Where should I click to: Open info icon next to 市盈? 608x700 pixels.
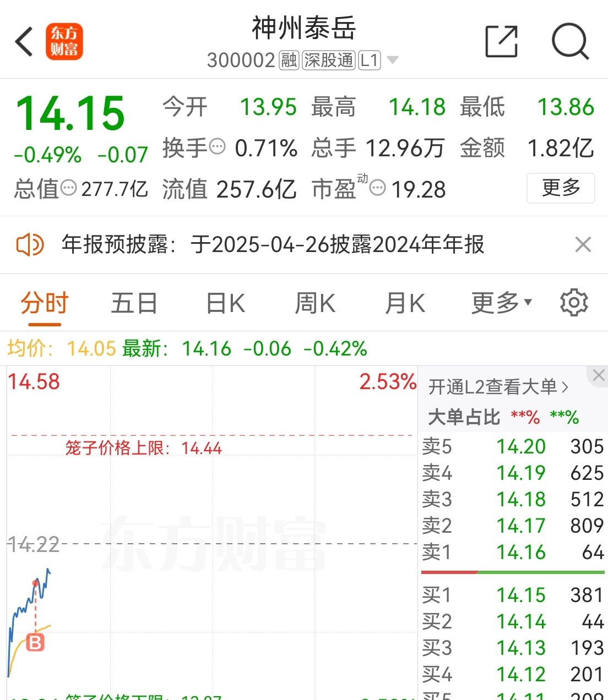[x=377, y=188]
